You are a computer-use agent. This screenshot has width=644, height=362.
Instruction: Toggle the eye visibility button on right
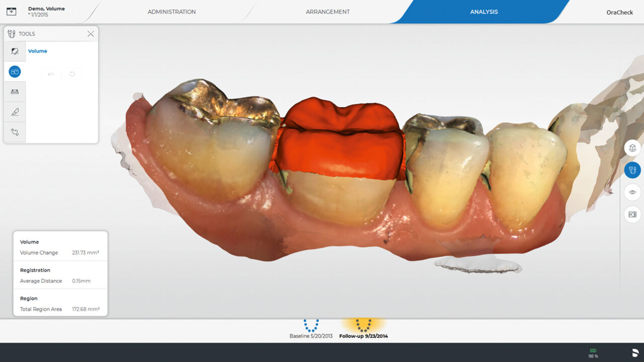[632, 192]
